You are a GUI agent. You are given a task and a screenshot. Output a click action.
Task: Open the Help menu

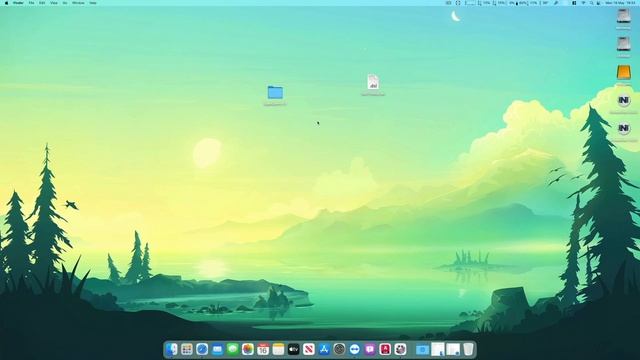point(93,3)
